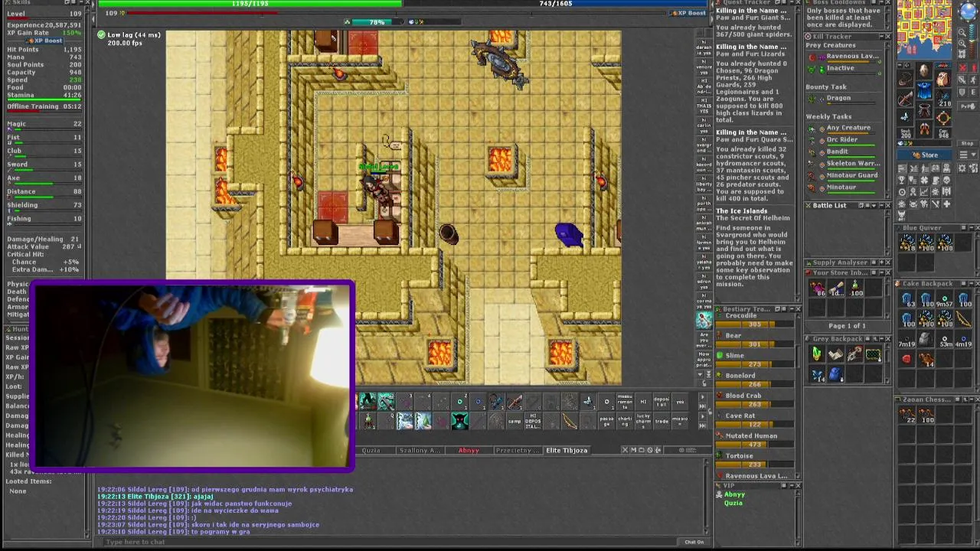980x551 pixels.
Task: Open the gear options icon
Action: (962, 168)
